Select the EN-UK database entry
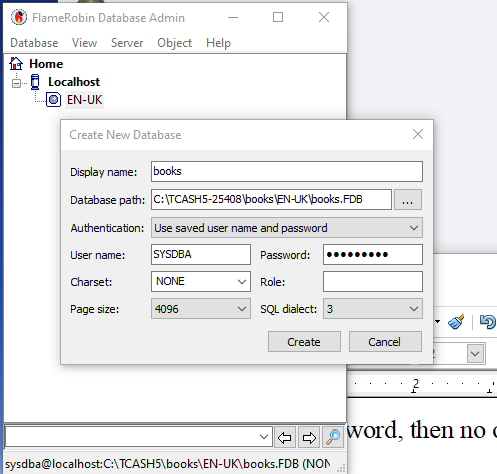The height and width of the screenshot is (474, 497). [x=85, y=100]
